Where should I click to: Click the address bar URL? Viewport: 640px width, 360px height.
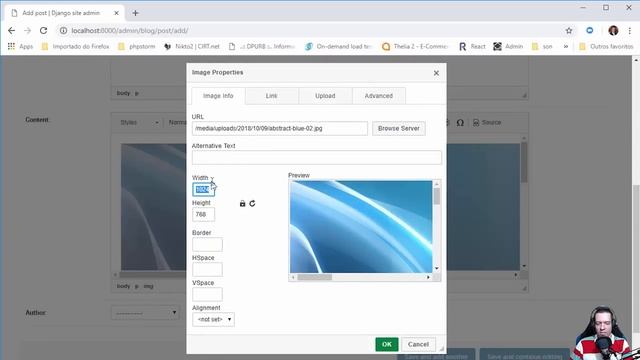[130, 31]
